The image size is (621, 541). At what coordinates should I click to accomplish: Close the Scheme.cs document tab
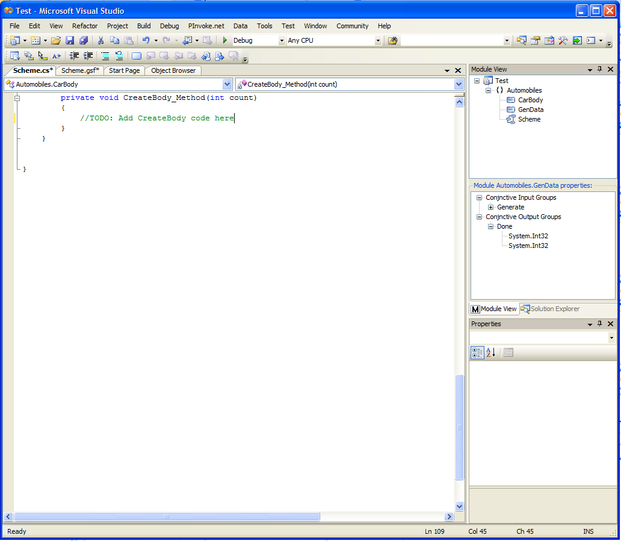458,71
